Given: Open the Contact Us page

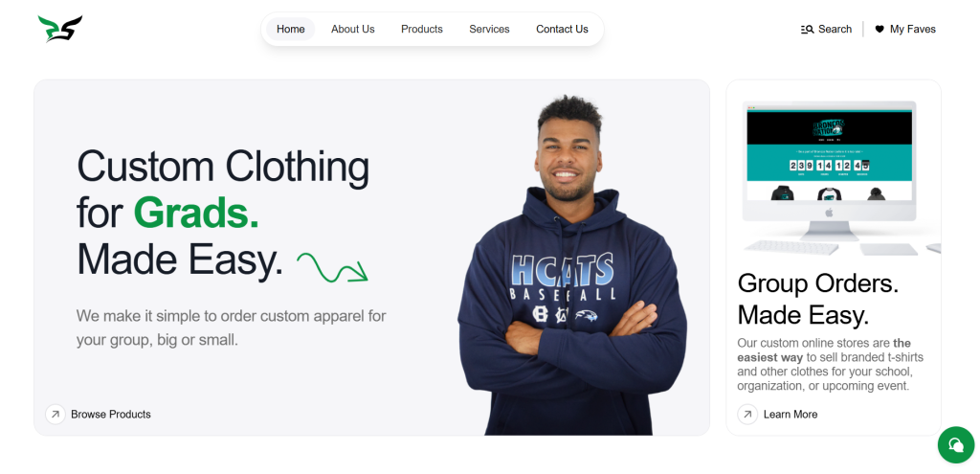Looking at the screenshot, I should [562, 30].
